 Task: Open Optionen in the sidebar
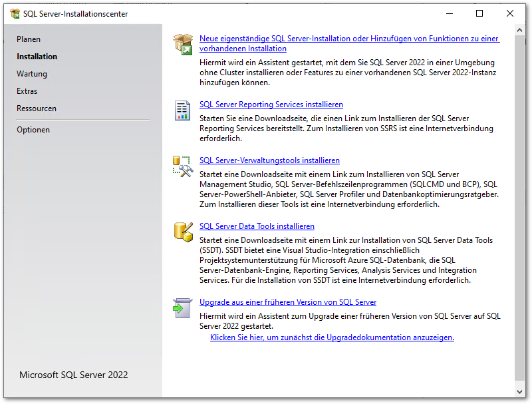tap(33, 130)
